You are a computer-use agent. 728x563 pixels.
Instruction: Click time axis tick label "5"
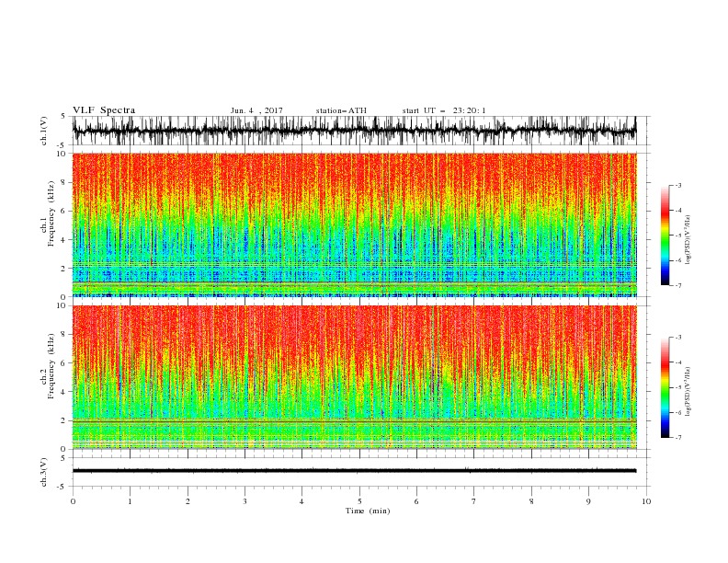tap(359, 501)
